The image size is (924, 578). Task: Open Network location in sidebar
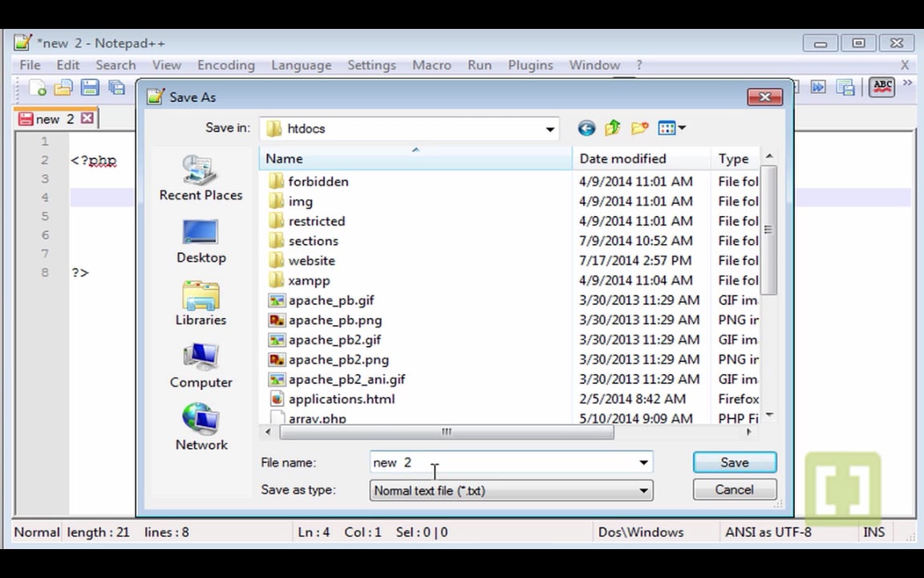pyautogui.click(x=201, y=428)
